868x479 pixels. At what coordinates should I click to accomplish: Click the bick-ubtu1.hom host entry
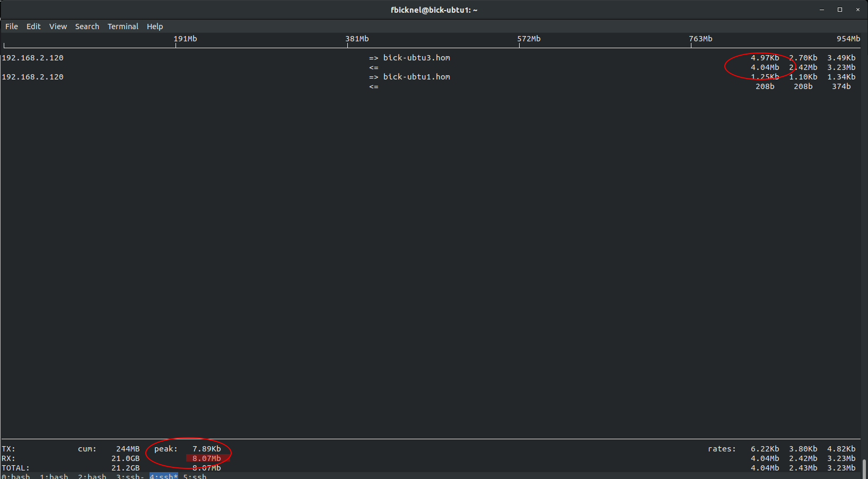coord(416,77)
